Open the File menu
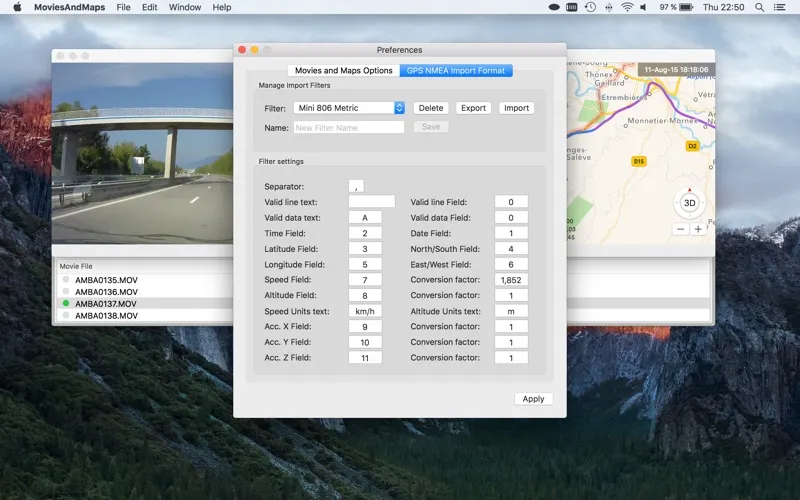Screen dimensions: 800x500 [x=123, y=7]
